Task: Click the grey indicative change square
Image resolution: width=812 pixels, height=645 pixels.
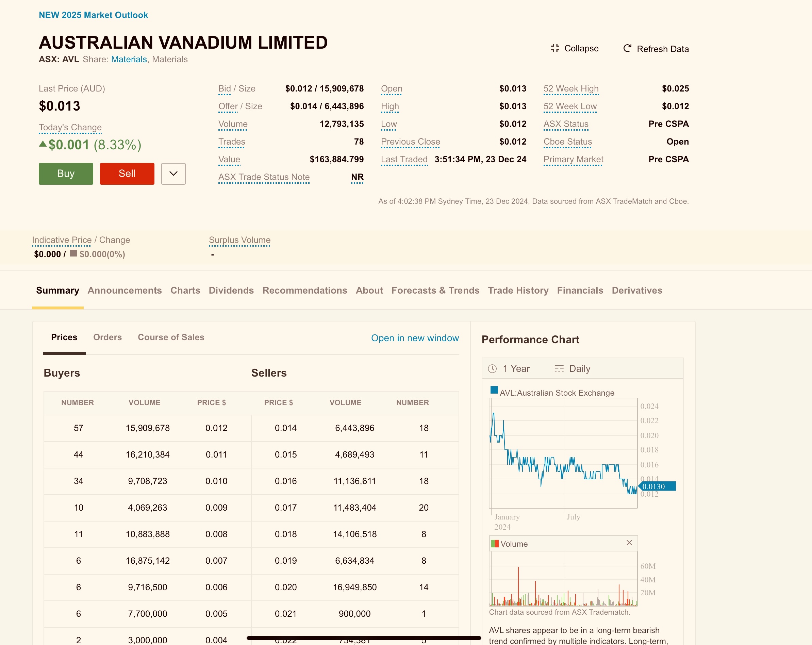Action: [73, 253]
